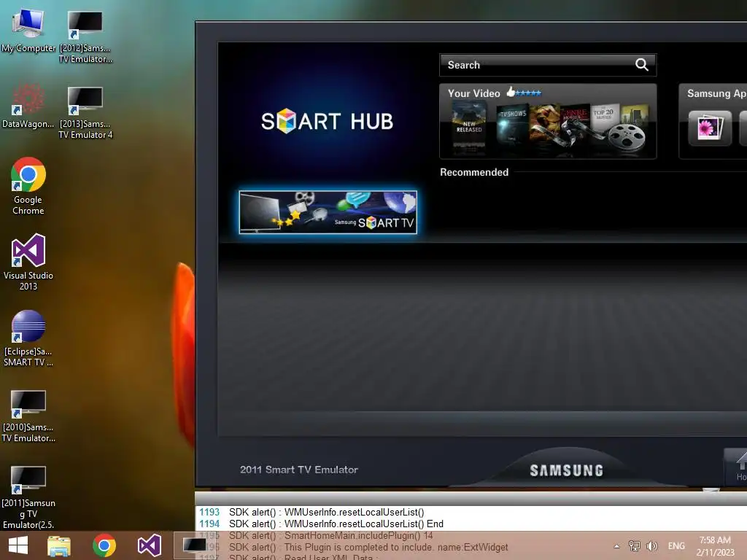
Task: Open Chrome from the taskbar
Action: coord(104,545)
